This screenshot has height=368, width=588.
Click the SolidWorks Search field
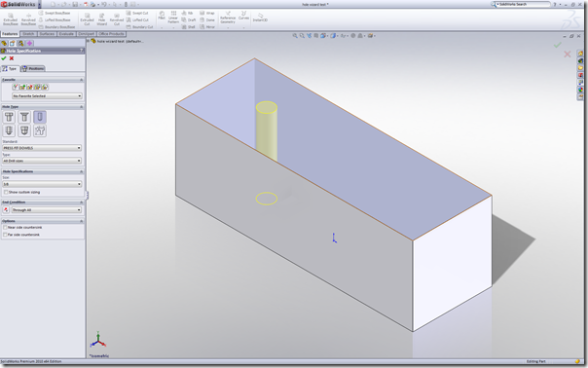[x=523, y=4]
